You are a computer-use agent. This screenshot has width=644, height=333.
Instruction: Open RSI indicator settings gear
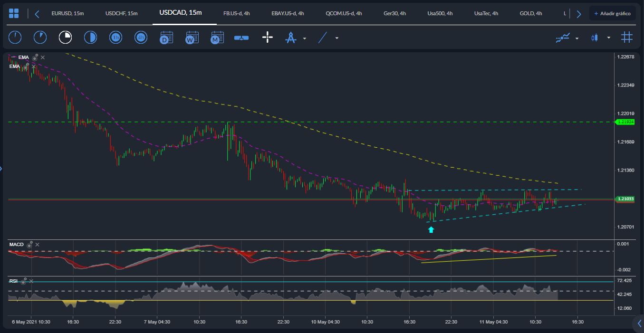tap(23, 281)
